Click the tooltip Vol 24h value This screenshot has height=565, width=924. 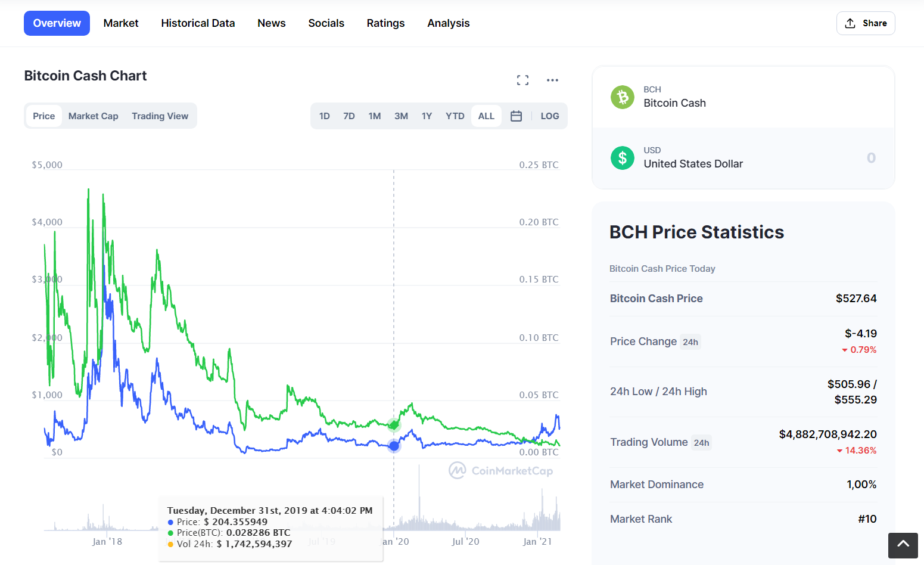pyautogui.click(x=254, y=544)
